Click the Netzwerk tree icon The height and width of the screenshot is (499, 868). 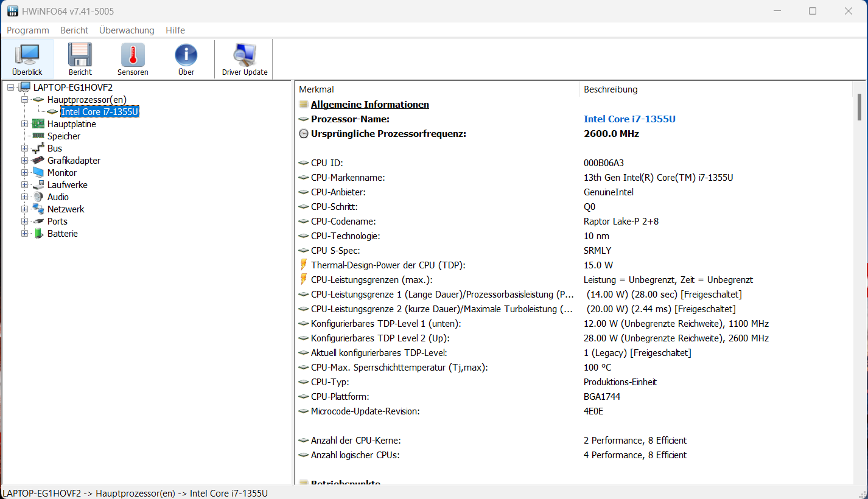38,209
